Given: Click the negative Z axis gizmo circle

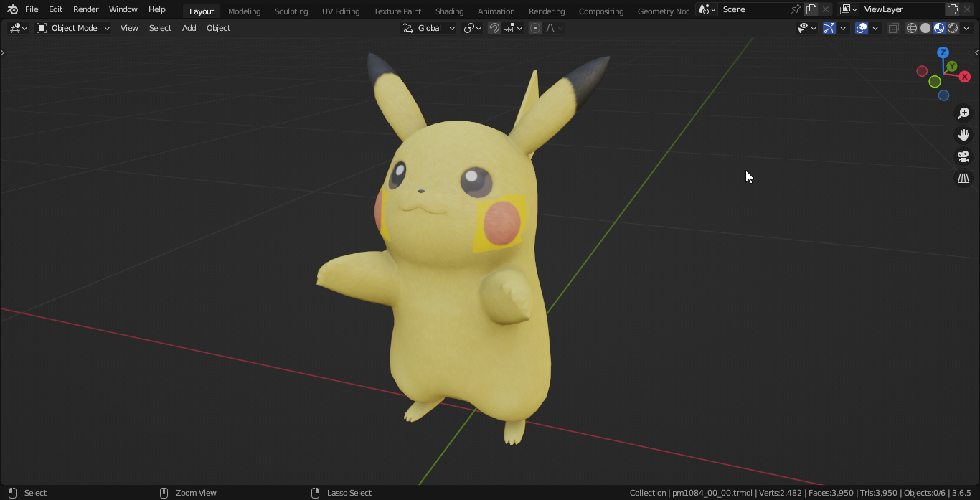Looking at the screenshot, I should coord(943,95).
